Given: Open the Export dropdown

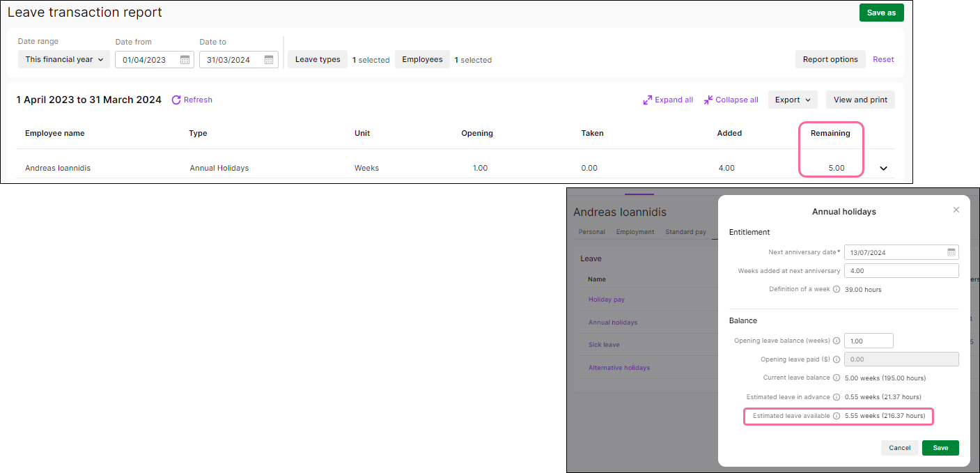Looking at the screenshot, I should (793, 100).
